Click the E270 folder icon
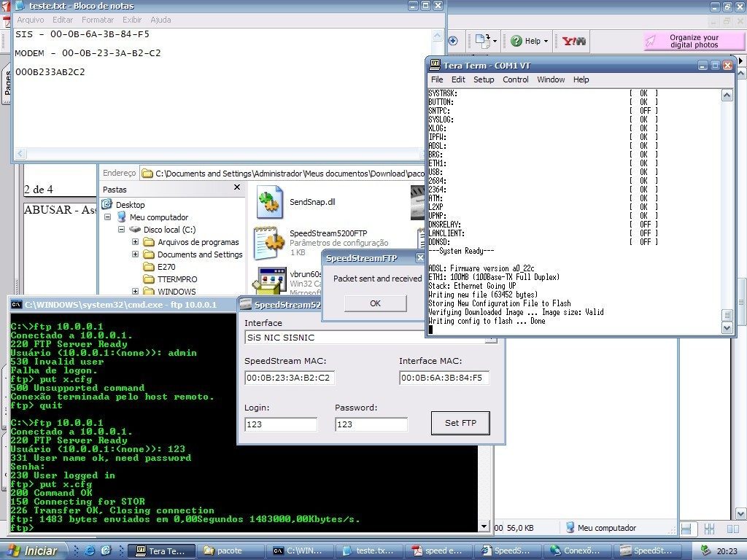747x560 pixels. 149,267
